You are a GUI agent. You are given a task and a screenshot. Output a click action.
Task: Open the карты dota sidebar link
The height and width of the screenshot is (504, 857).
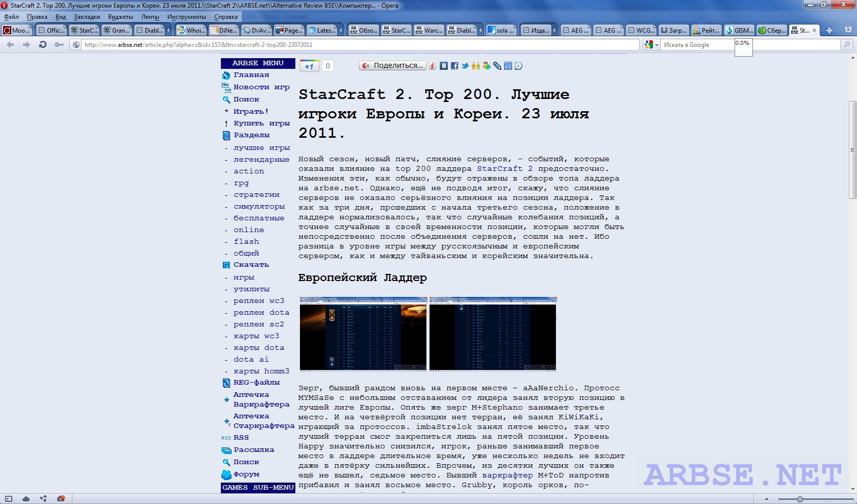pos(259,348)
